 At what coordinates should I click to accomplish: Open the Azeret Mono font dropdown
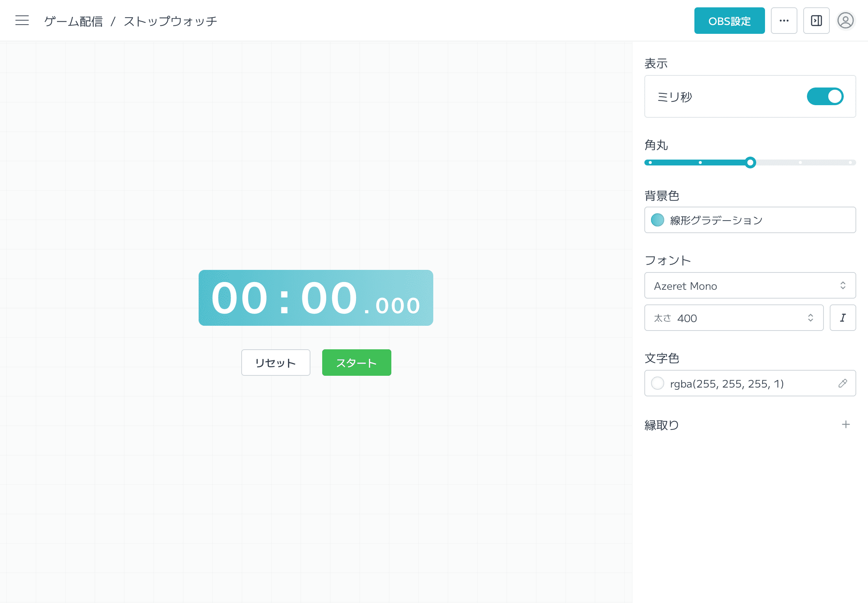[x=750, y=286]
